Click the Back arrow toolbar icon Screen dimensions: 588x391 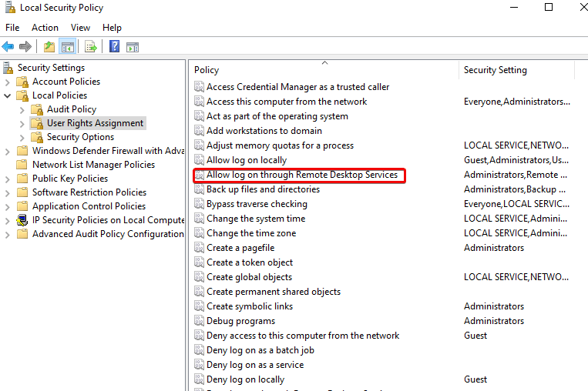[8, 47]
